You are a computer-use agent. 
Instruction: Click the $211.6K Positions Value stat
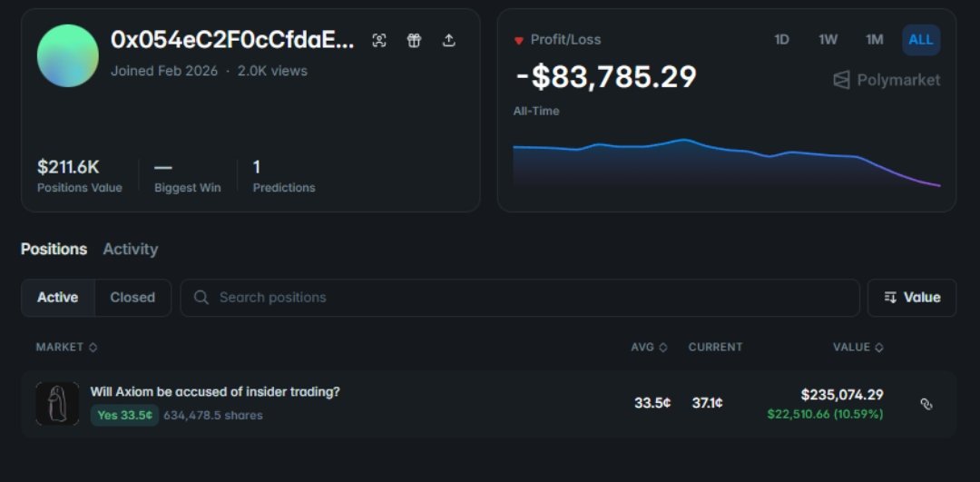click(x=79, y=176)
